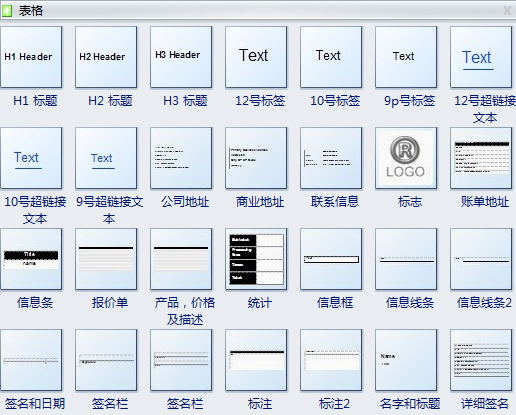
Task: Select the H3 标题 header shape
Action: (x=181, y=57)
